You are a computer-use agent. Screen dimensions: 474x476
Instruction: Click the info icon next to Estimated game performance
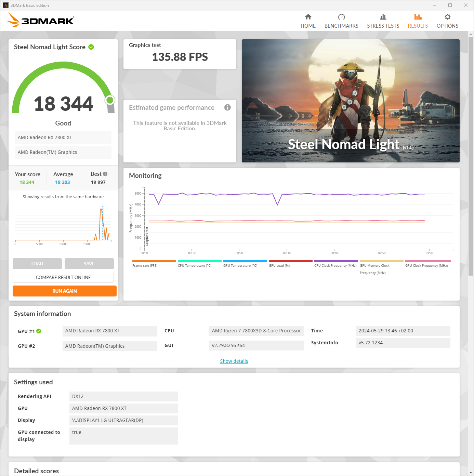tap(227, 107)
